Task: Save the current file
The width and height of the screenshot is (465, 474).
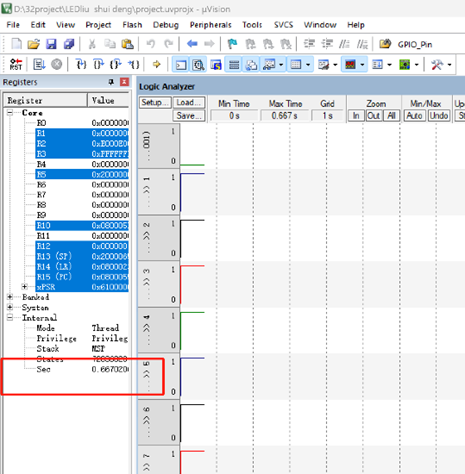Action: pyautogui.click(x=51, y=44)
